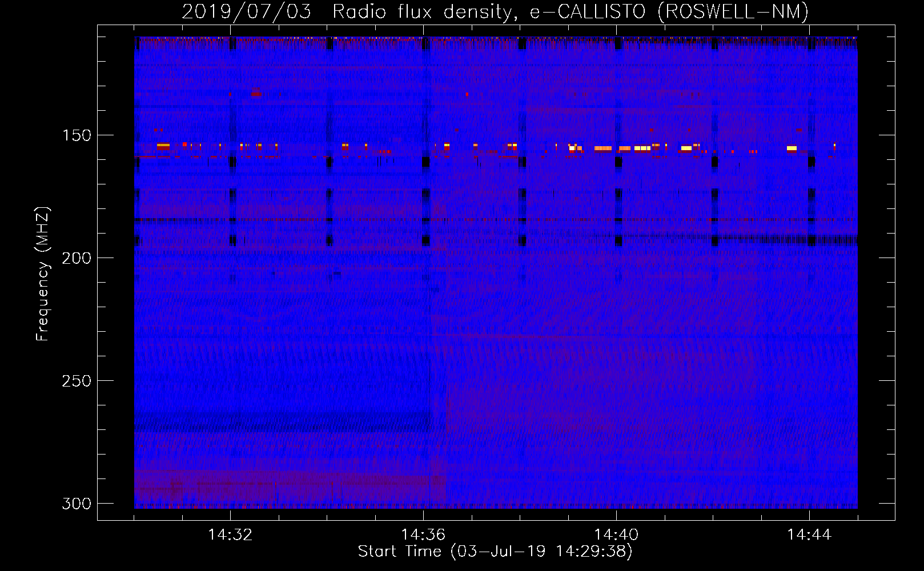This screenshot has height=571, width=924.
Task: Click the plot title mentioning e-CALLISTO ROSWELL-NM
Action: coord(495,11)
